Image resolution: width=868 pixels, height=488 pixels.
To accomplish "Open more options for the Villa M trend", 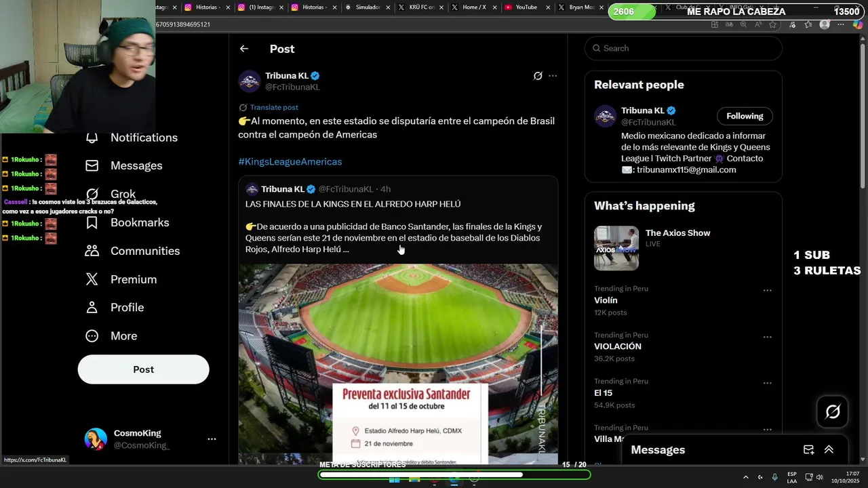I will (767, 430).
